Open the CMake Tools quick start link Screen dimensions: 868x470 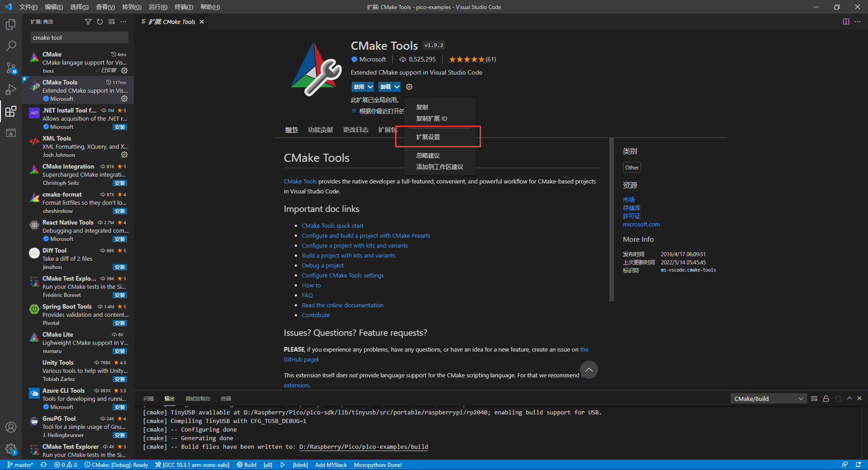click(332, 226)
